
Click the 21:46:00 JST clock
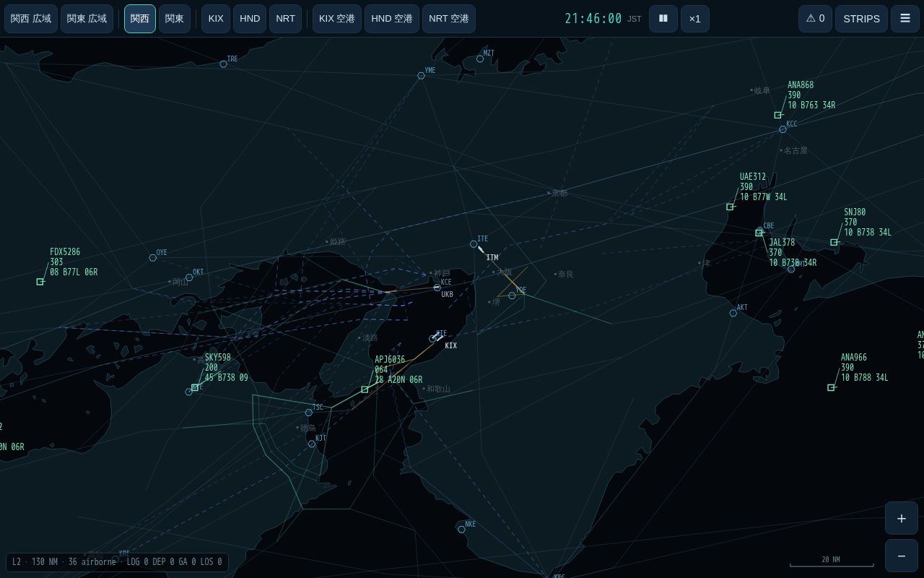[603, 19]
